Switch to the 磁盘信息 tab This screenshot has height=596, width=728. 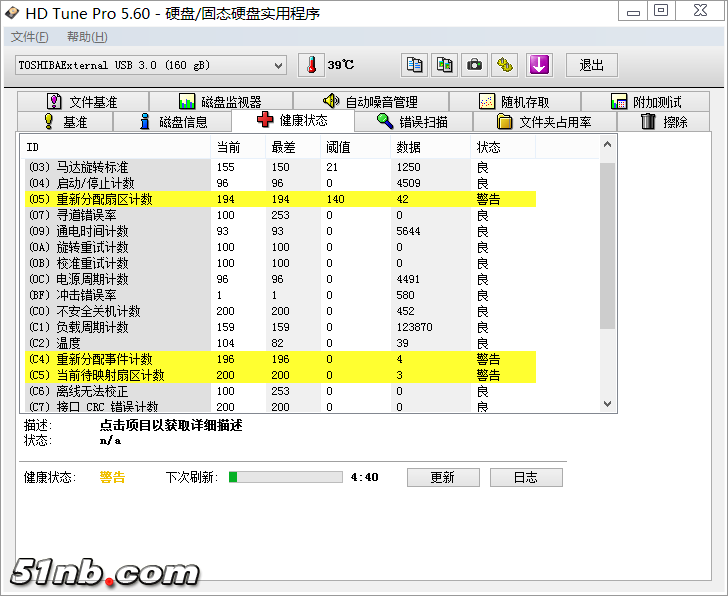tap(173, 122)
